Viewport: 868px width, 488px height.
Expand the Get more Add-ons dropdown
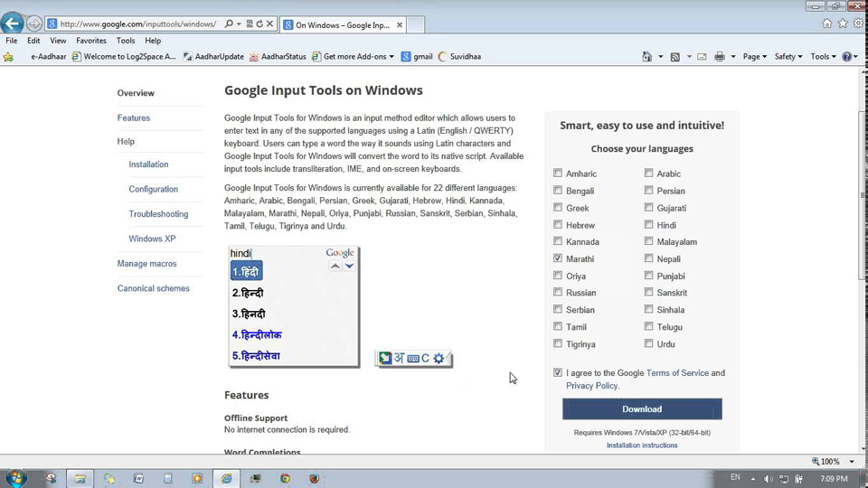[392, 56]
